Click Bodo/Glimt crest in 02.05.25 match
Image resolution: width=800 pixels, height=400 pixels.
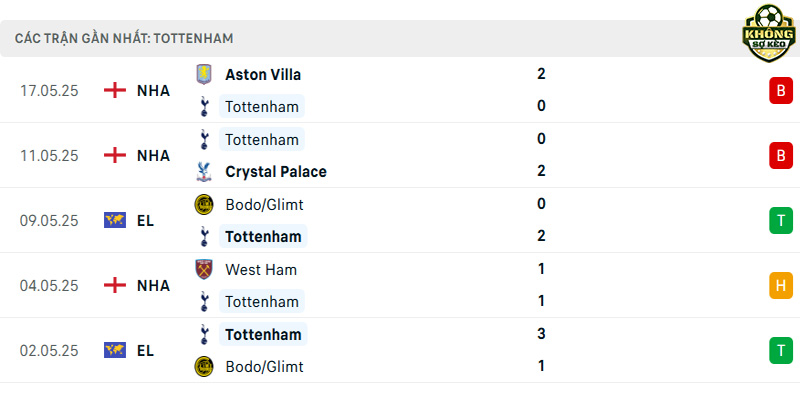click(204, 366)
